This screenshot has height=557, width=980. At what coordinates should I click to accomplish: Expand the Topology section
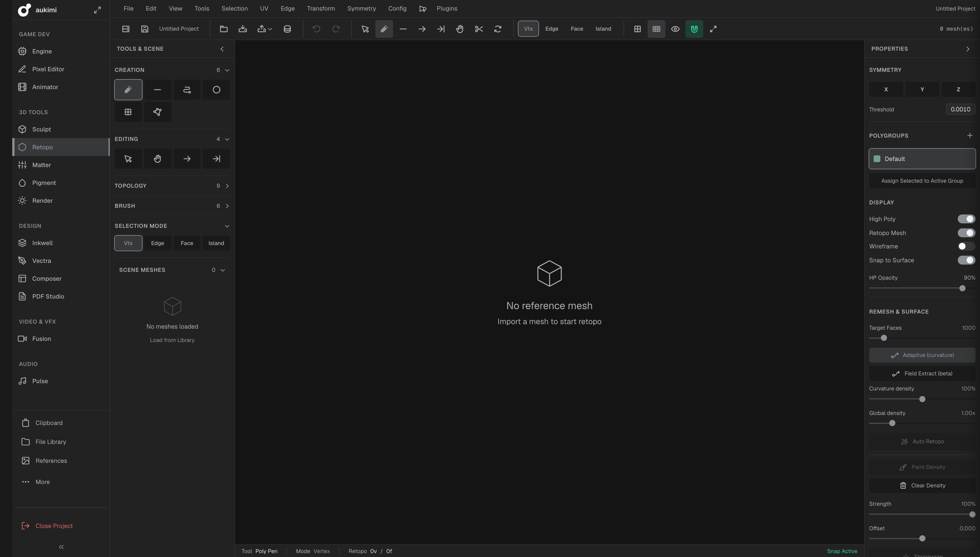[172, 186]
